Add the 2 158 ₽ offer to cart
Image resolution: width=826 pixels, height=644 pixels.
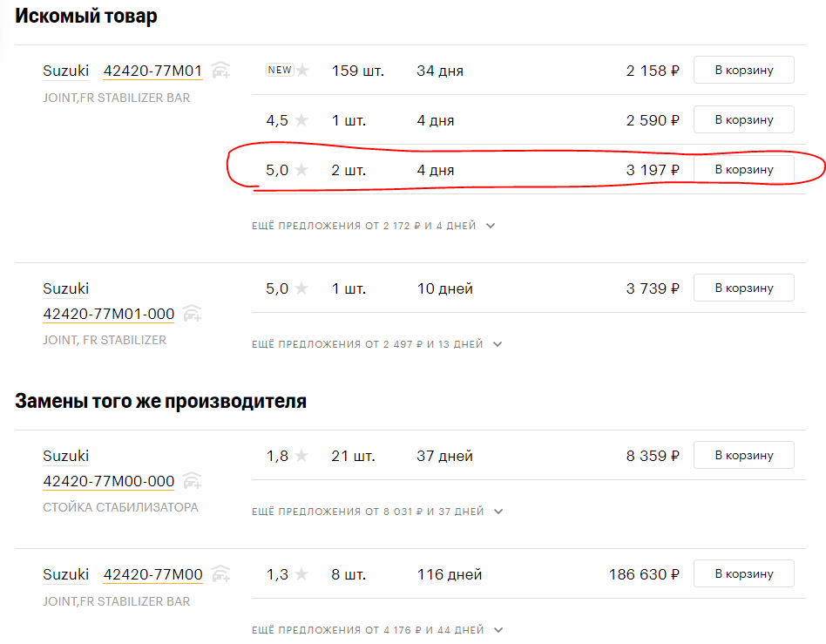point(743,71)
